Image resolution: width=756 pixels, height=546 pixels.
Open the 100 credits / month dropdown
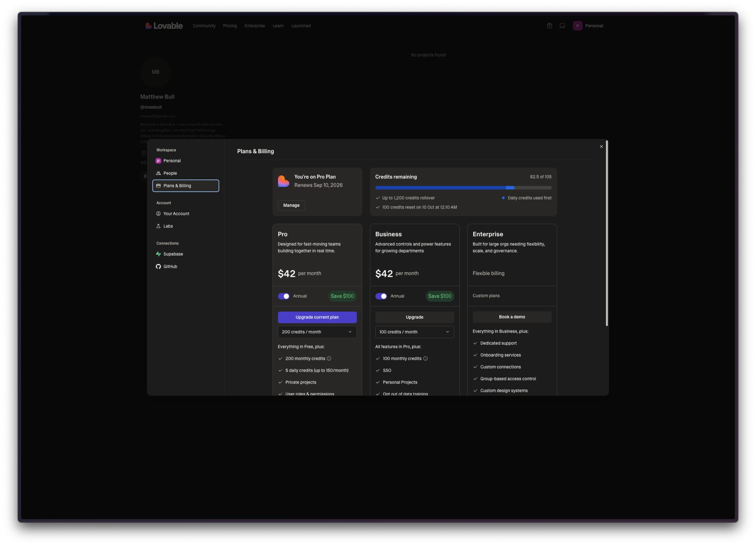tap(415, 332)
